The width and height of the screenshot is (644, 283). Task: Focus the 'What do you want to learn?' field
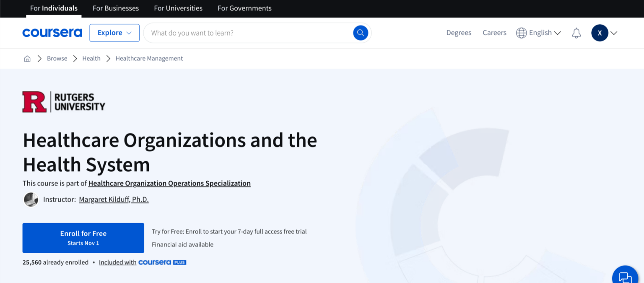(x=247, y=33)
